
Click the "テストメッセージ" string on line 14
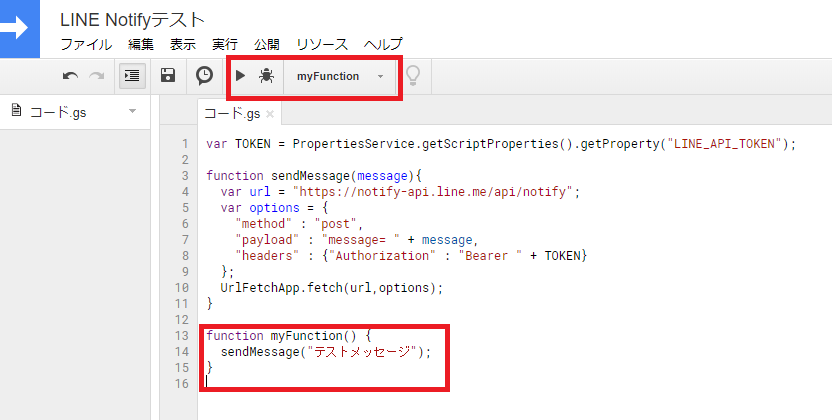362,352
